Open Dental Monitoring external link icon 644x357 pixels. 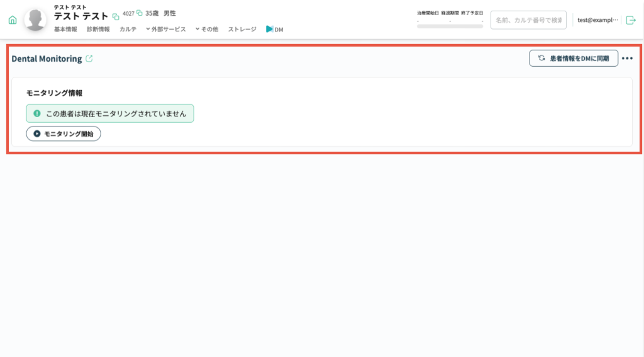click(x=89, y=59)
